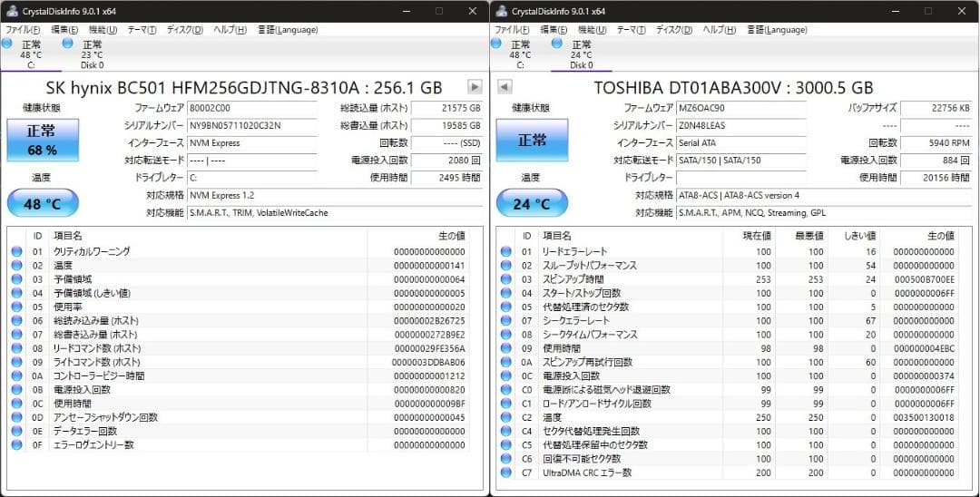Click 項目名 column header in left table

pos(208,236)
